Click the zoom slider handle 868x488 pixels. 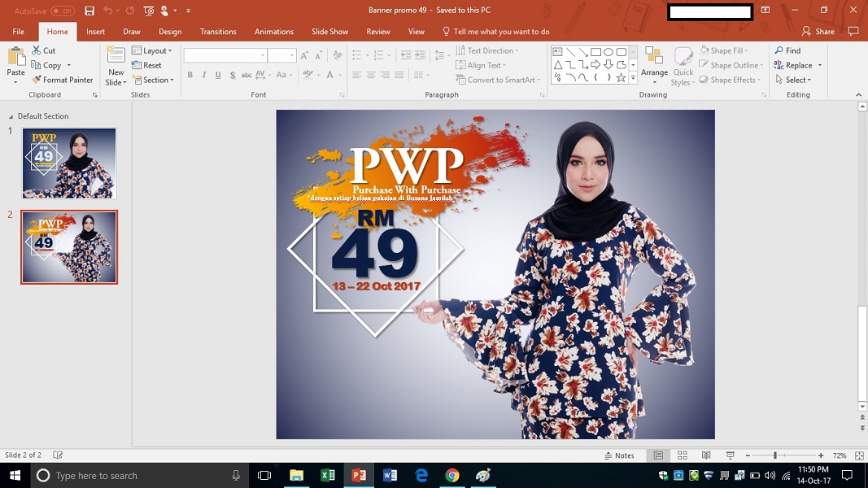pyautogui.click(x=775, y=455)
